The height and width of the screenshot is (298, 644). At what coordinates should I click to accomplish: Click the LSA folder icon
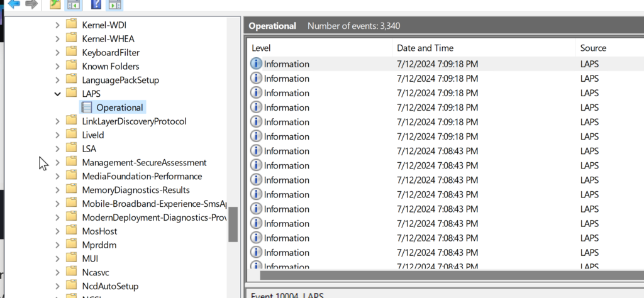pyautogui.click(x=72, y=148)
